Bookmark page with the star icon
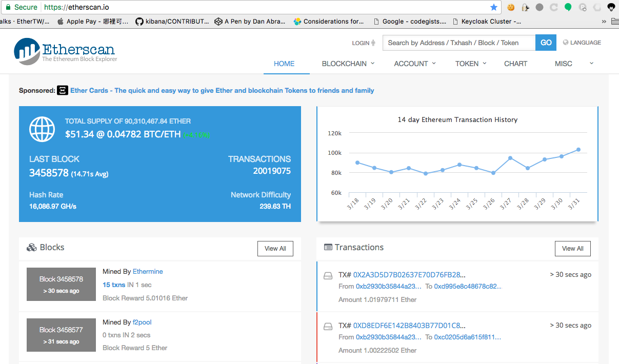 click(x=494, y=7)
